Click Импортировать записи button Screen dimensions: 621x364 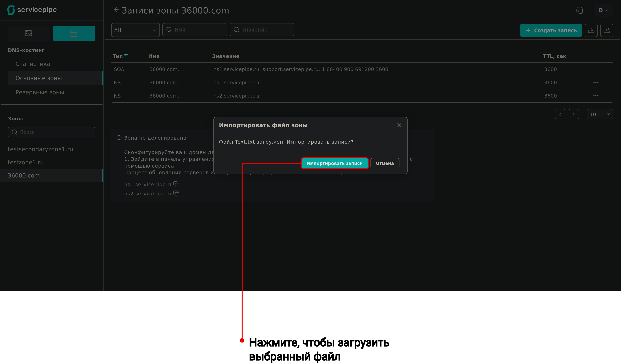[x=334, y=163]
